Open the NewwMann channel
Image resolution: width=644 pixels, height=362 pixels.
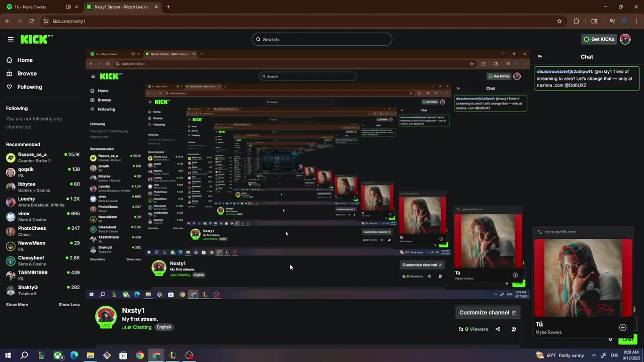coord(43,246)
